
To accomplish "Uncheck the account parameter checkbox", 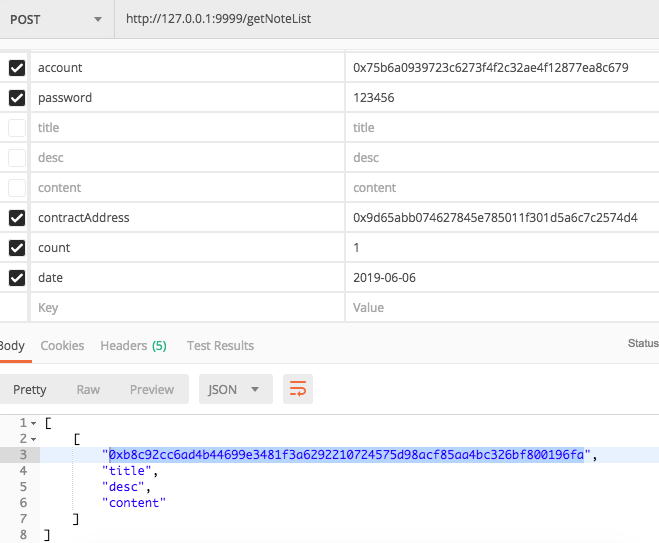I will pos(17,68).
